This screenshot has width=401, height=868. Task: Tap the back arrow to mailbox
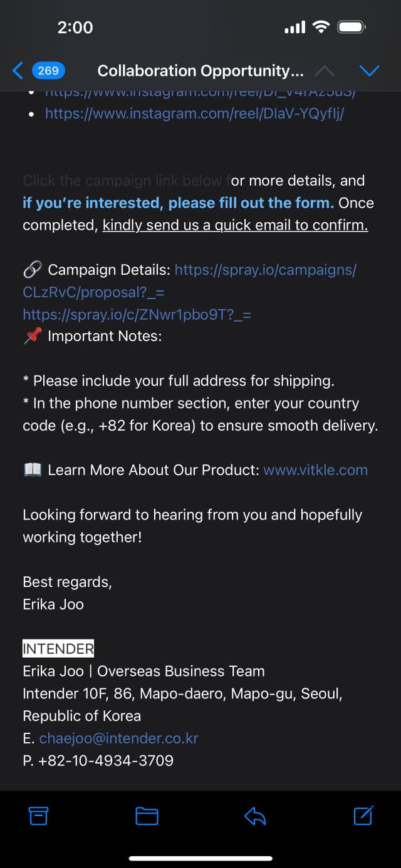[18, 71]
